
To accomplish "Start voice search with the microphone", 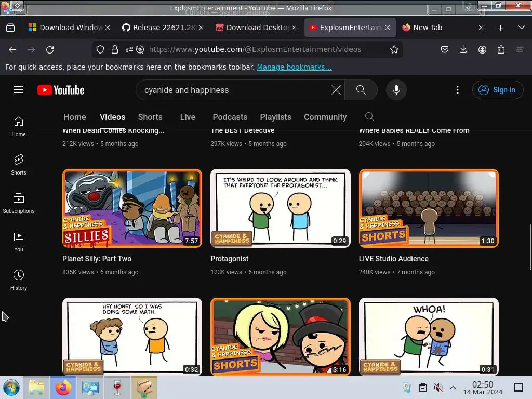I will click(396, 90).
